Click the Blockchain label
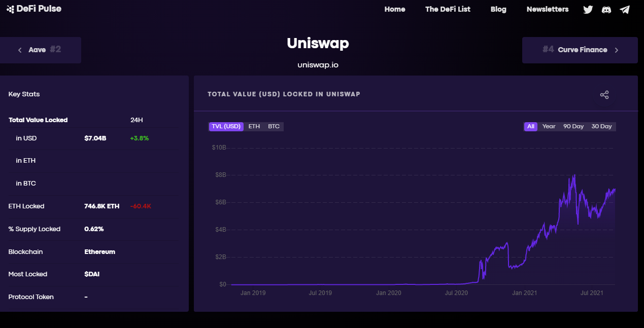 tap(25, 252)
